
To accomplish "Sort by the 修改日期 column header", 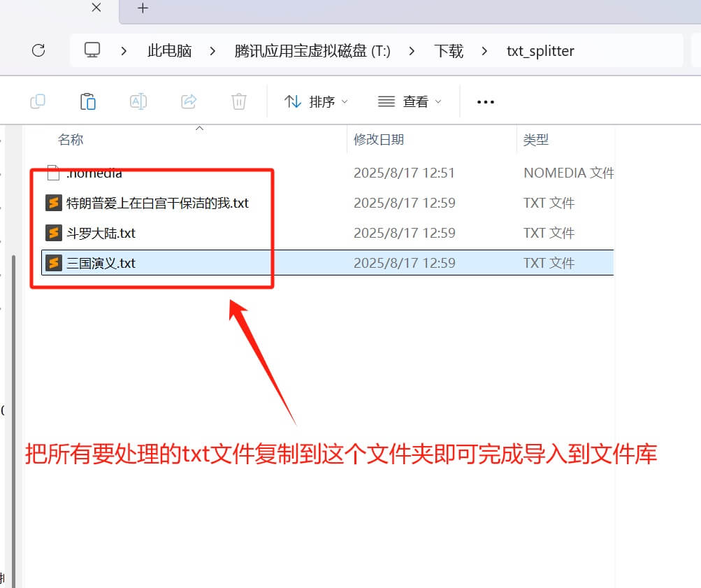I will pyautogui.click(x=379, y=140).
